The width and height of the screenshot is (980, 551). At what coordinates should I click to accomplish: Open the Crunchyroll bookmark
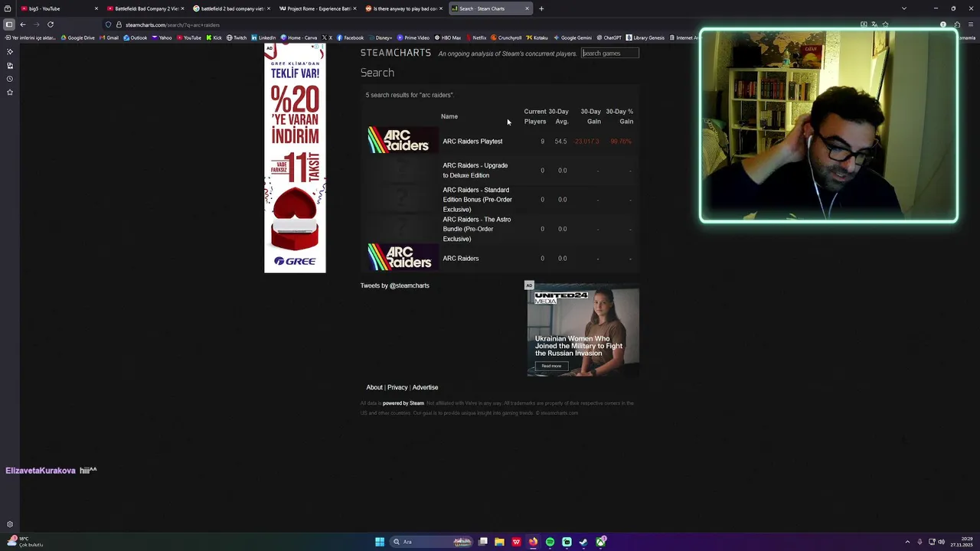pyautogui.click(x=506, y=37)
